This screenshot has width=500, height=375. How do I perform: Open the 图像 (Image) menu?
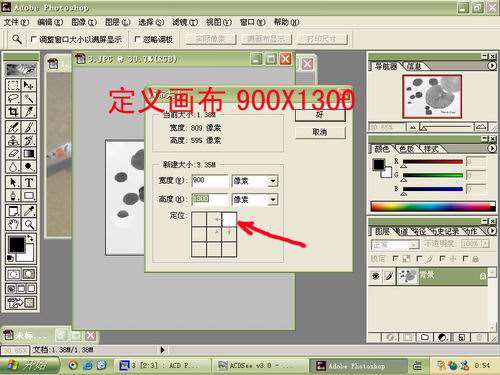click(84, 22)
